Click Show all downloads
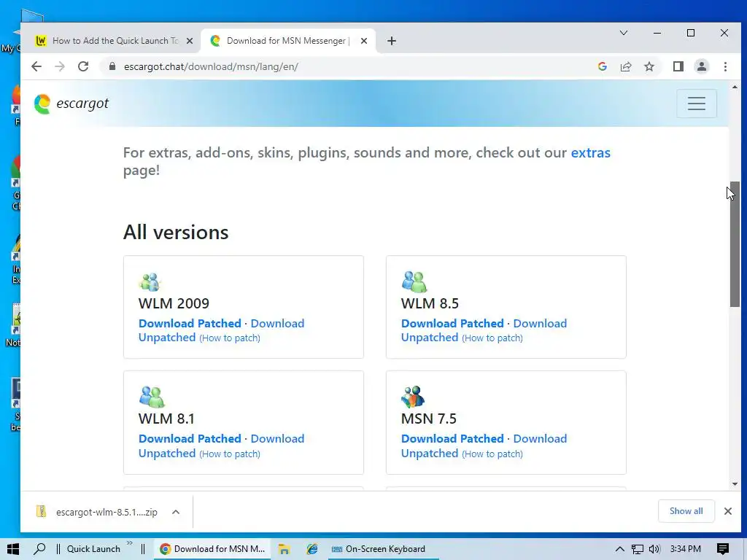Viewport: 747px width, 560px height. (686, 511)
